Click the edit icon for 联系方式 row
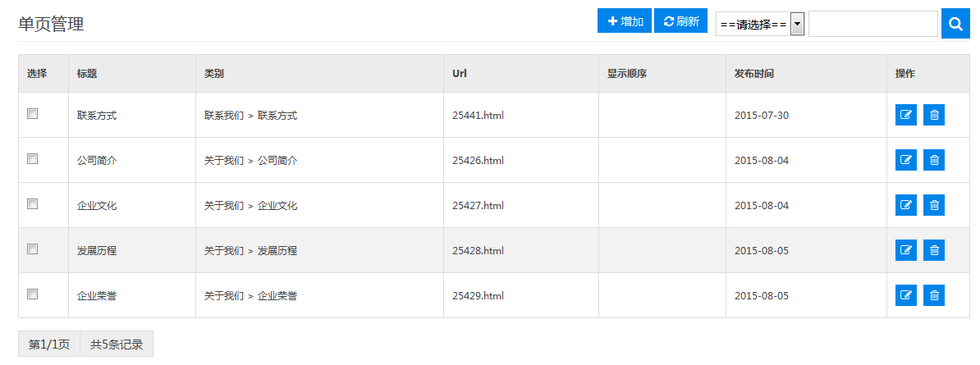The image size is (980, 365). coord(906,115)
